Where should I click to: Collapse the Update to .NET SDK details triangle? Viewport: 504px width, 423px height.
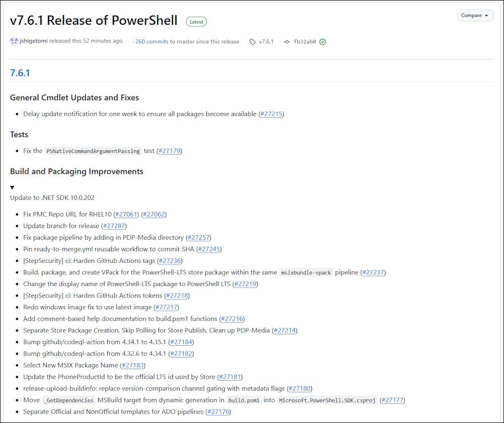click(x=12, y=187)
